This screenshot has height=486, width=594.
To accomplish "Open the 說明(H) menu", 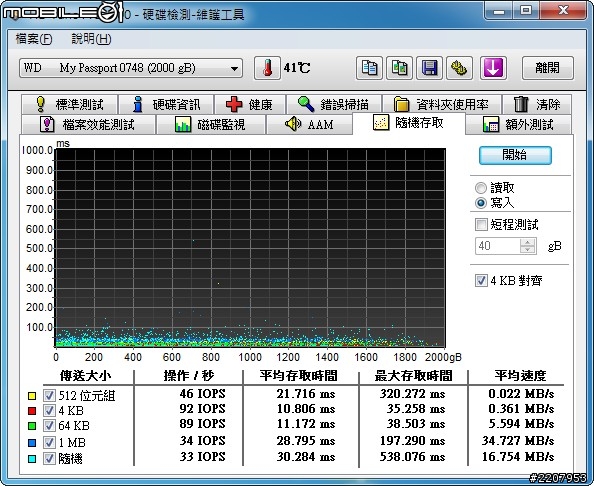I will point(91,39).
